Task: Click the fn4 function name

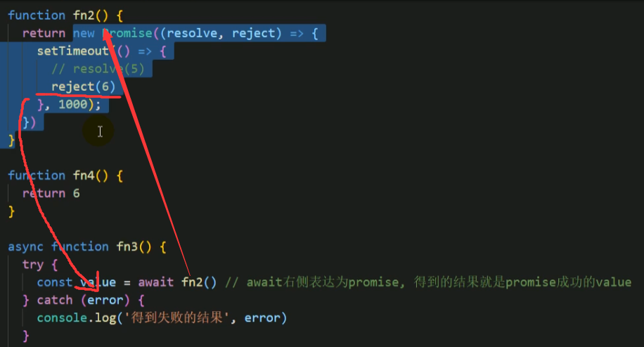Action: 84,175
